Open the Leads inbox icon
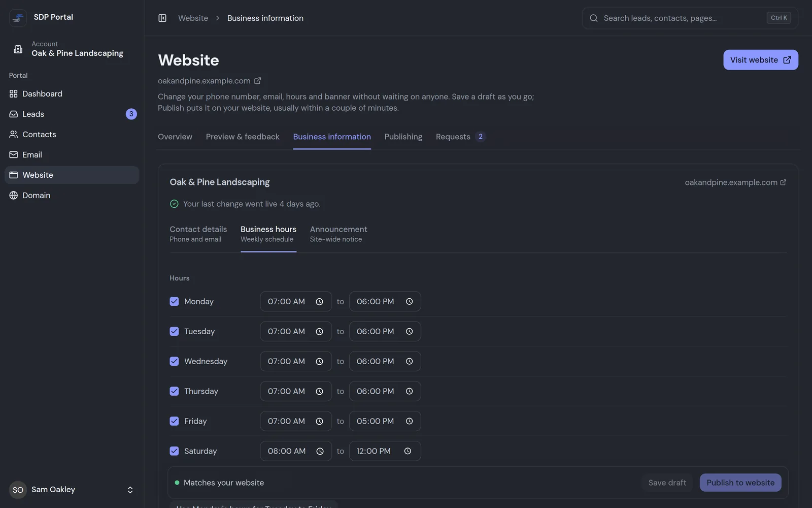 click(14, 114)
